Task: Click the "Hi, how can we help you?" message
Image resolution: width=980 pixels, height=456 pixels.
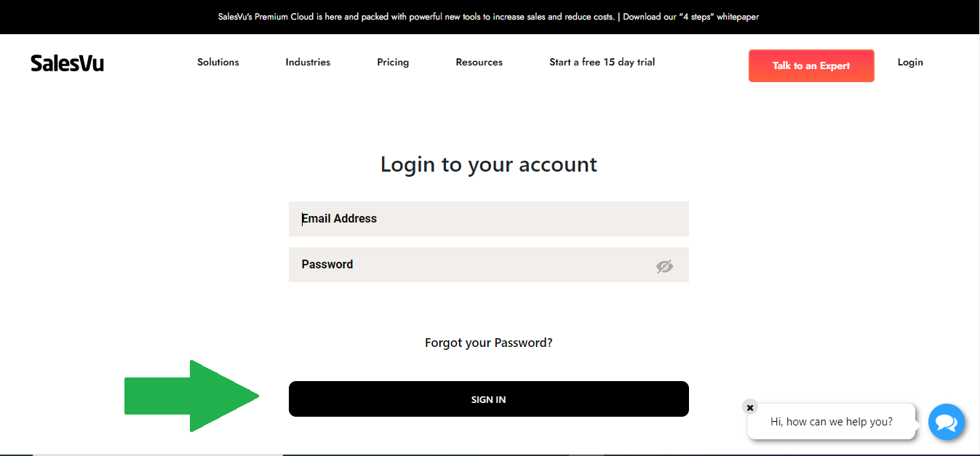Action: pos(831,422)
